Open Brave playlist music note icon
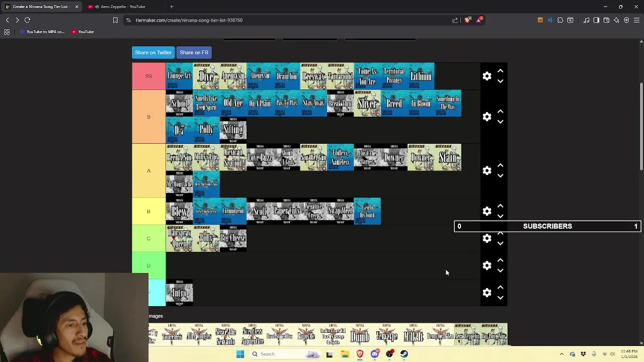644x362 pixels. 586,20
